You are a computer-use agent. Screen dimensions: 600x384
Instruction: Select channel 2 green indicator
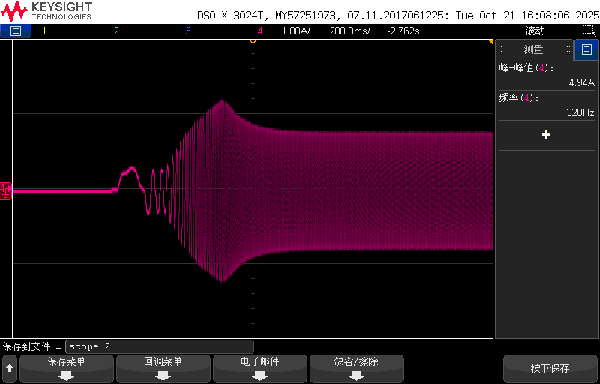tap(116, 31)
